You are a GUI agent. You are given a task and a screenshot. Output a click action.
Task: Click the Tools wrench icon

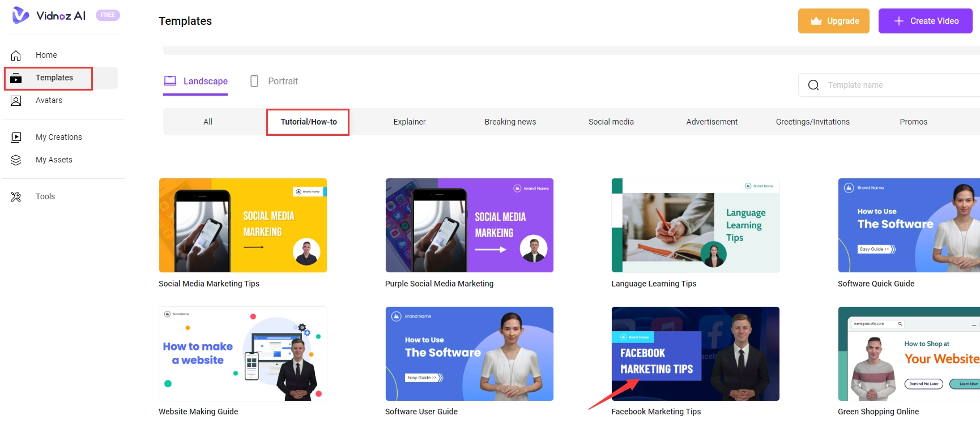coord(16,197)
